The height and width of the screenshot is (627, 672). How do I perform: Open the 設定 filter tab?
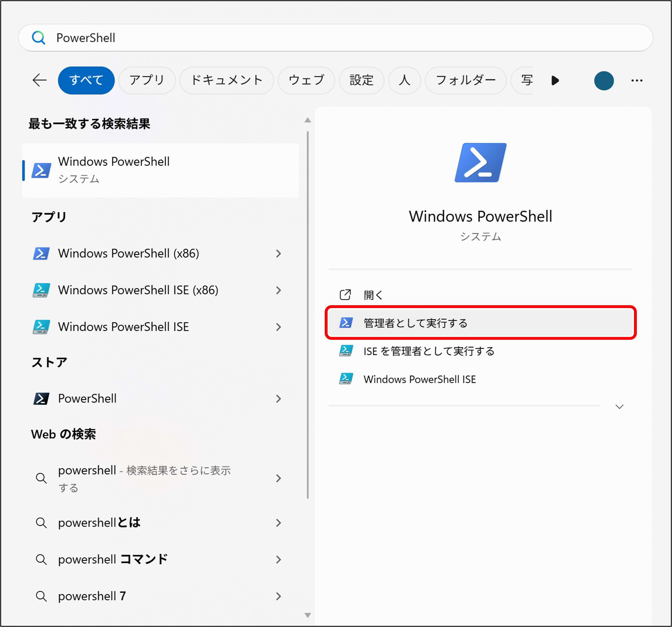pyautogui.click(x=361, y=80)
